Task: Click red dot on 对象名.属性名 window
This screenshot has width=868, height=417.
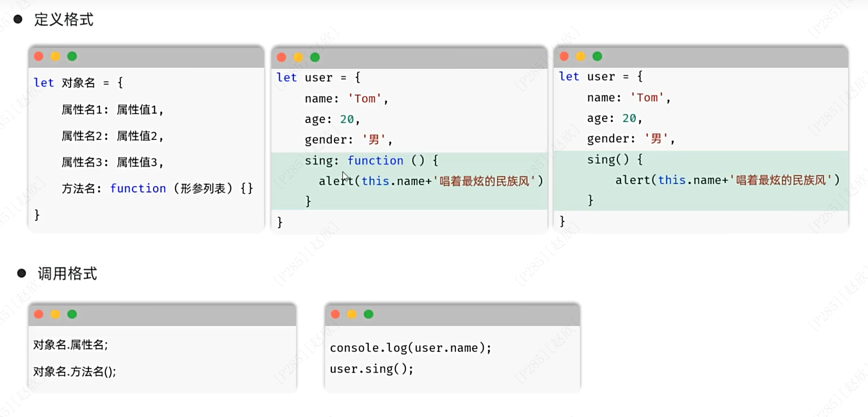Action: 39,314
